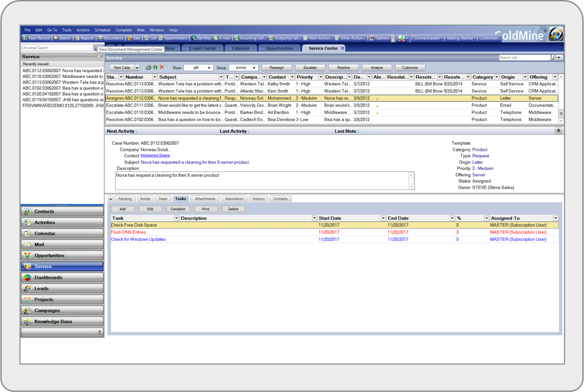Click the Search List field
Screen dimensions: 584x392
(525, 58)
